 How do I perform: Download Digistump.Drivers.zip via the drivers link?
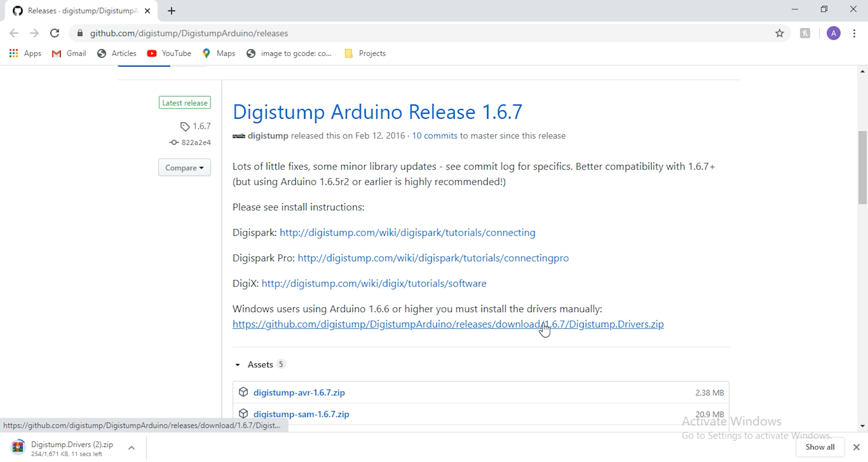click(448, 324)
